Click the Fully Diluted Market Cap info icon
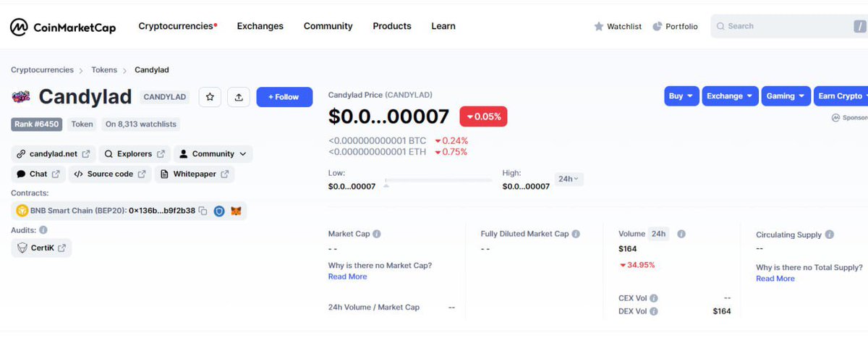This screenshot has width=868, height=338. pyautogui.click(x=576, y=235)
